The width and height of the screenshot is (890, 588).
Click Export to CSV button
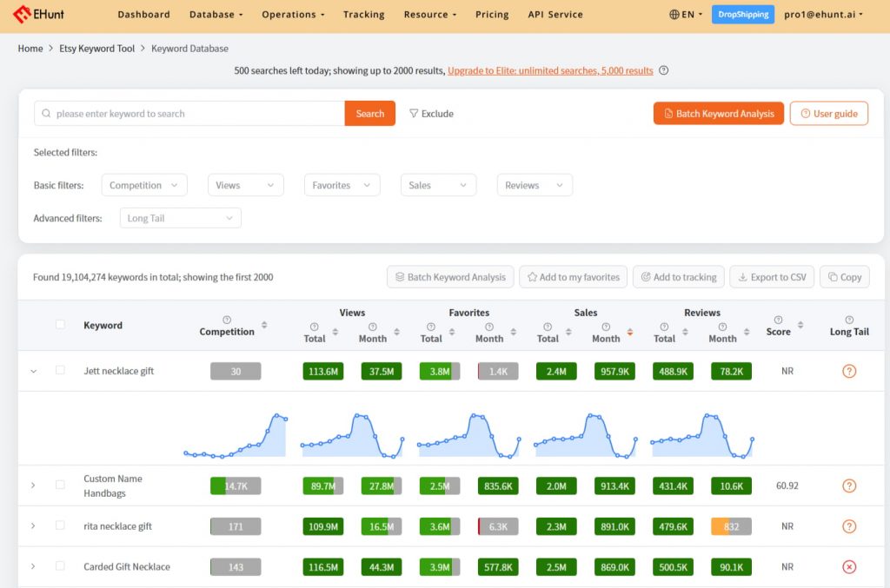pyautogui.click(x=772, y=277)
